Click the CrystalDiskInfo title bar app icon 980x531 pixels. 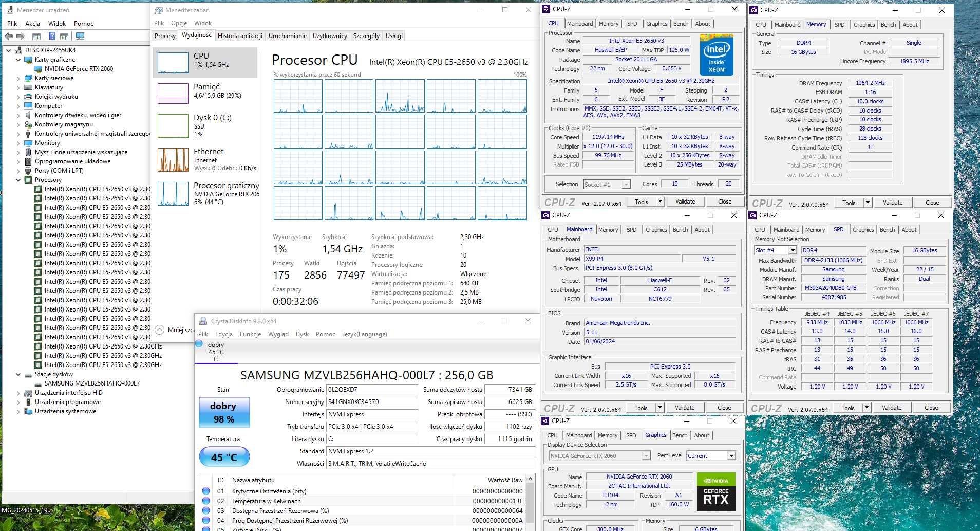tap(203, 321)
